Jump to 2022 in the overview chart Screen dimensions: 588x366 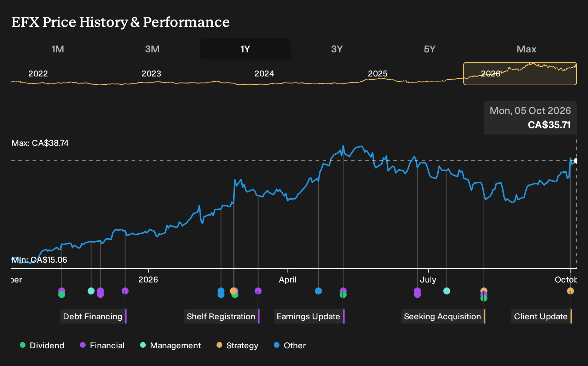(x=38, y=74)
